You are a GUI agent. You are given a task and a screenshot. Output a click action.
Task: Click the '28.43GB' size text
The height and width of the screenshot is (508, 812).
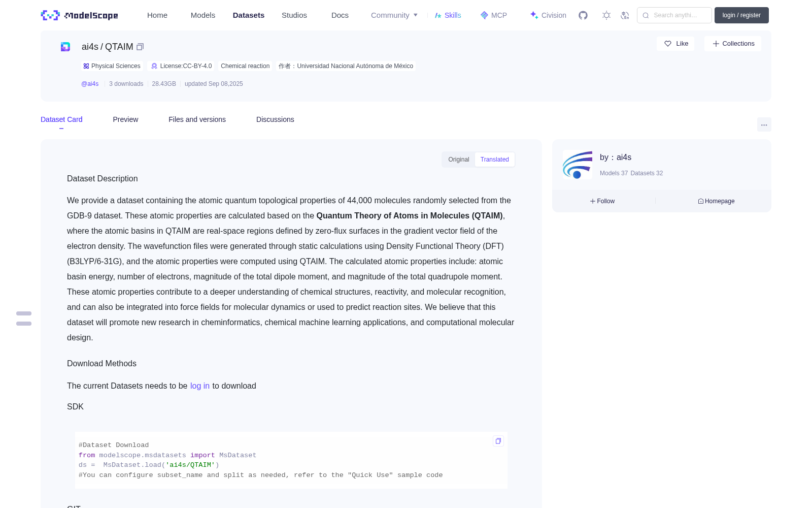[x=164, y=84]
